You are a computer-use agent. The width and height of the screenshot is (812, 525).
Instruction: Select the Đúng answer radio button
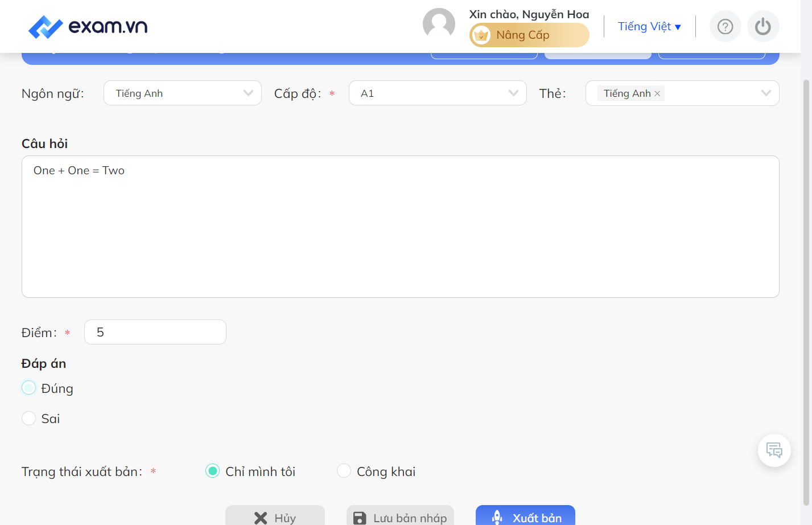pos(28,388)
